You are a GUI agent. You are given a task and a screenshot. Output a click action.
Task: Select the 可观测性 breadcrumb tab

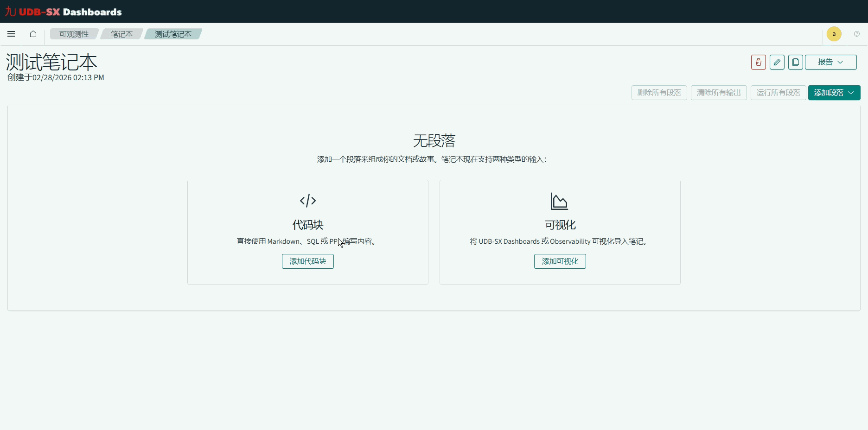(x=73, y=34)
